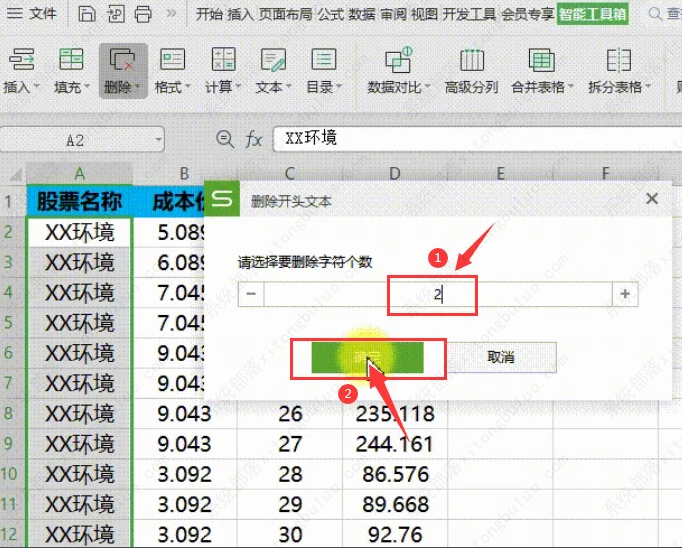The width and height of the screenshot is (682, 548).
Task: Click the 拆分表格 icon
Action: [x=618, y=60]
